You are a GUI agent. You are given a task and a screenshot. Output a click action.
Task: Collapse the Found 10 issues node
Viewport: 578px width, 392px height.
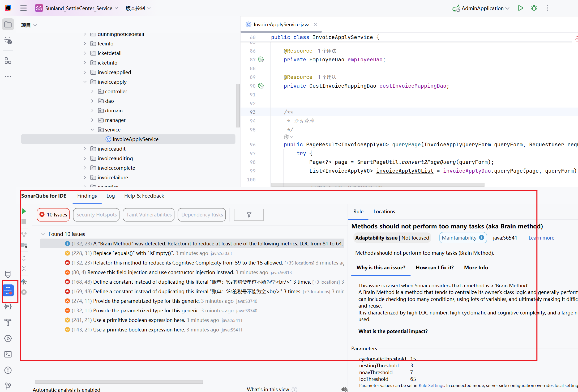click(43, 234)
